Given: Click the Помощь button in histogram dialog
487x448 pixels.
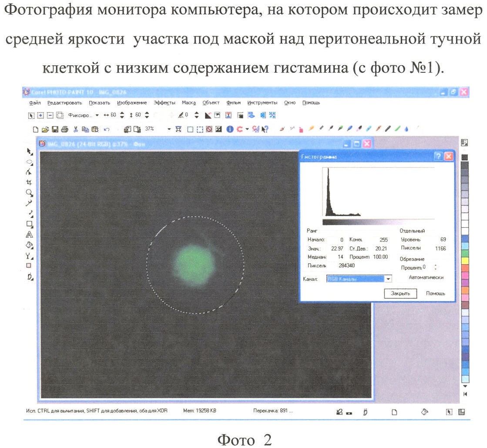Looking at the screenshot, I should point(435,293).
